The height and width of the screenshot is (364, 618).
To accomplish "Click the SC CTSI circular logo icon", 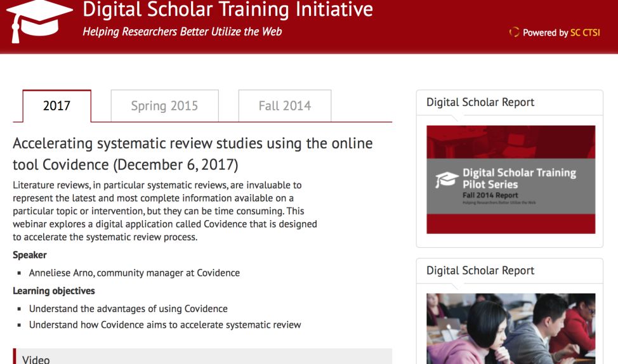I will 514,32.
